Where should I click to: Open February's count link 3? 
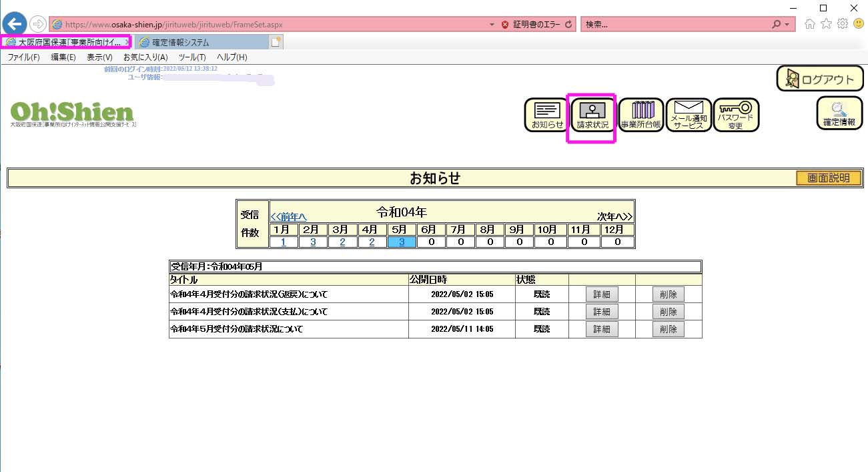(313, 242)
